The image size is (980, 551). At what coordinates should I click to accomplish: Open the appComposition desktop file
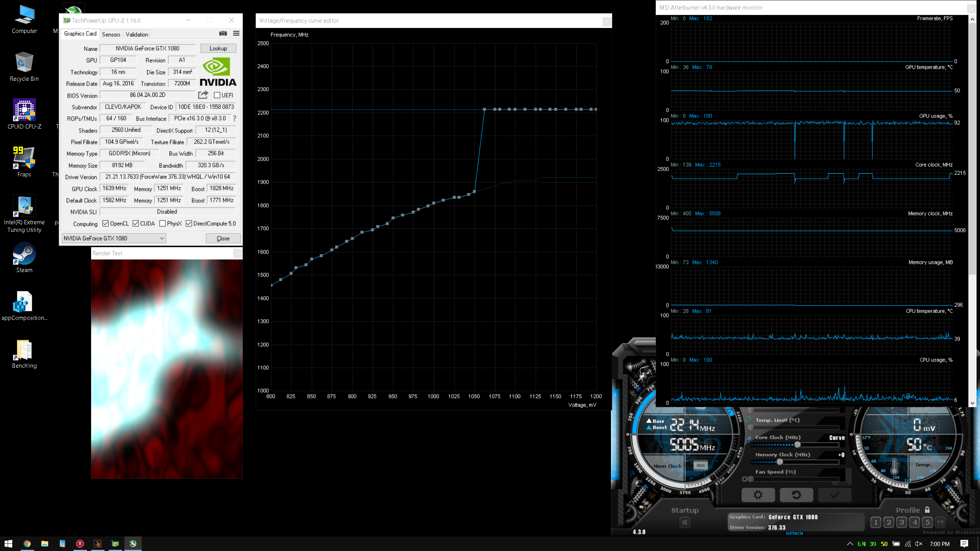point(24,306)
